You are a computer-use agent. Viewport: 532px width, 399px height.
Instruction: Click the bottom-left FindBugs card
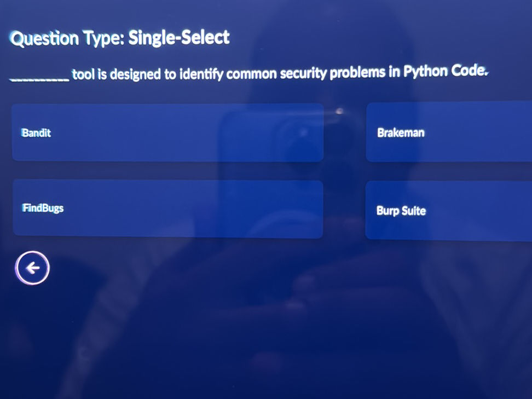pyautogui.click(x=167, y=208)
